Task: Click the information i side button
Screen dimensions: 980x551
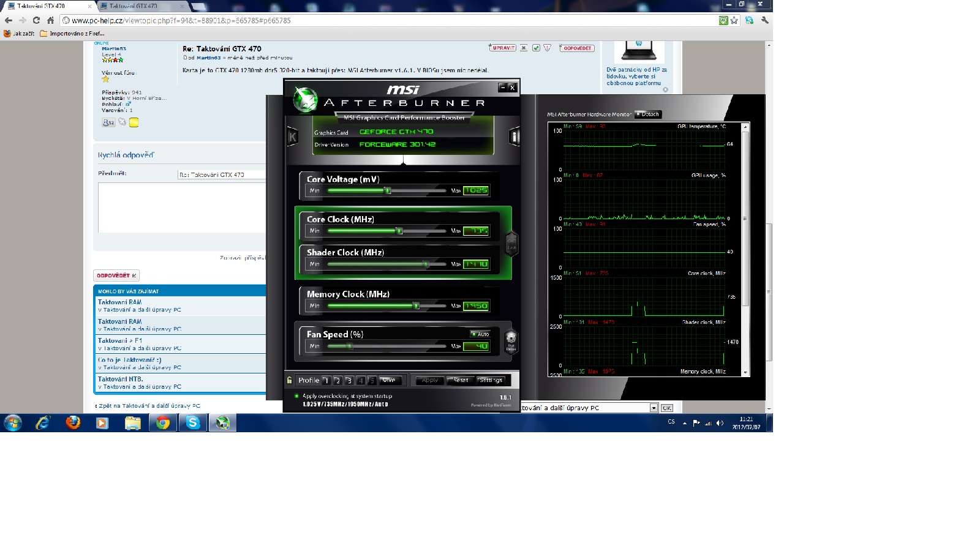Action: pyautogui.click(x=514, y=137)
